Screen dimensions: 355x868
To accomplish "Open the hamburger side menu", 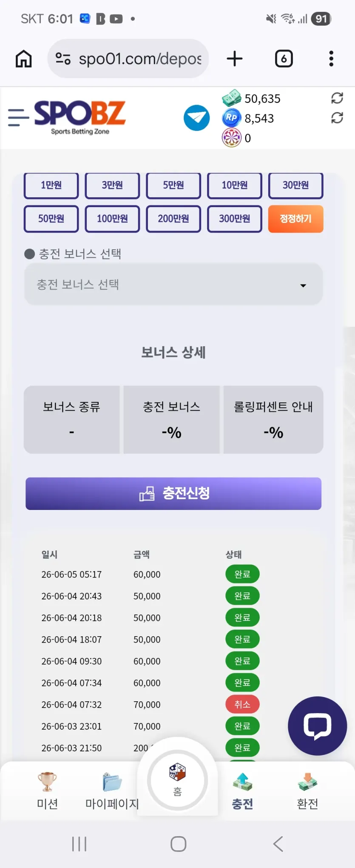I will (19, 117).
